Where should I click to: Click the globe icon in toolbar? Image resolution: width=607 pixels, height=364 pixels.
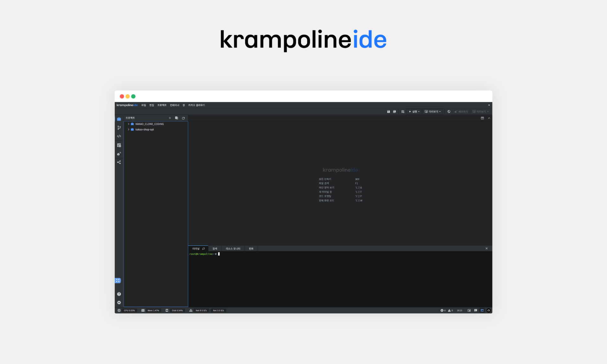(x=449, y=112)
